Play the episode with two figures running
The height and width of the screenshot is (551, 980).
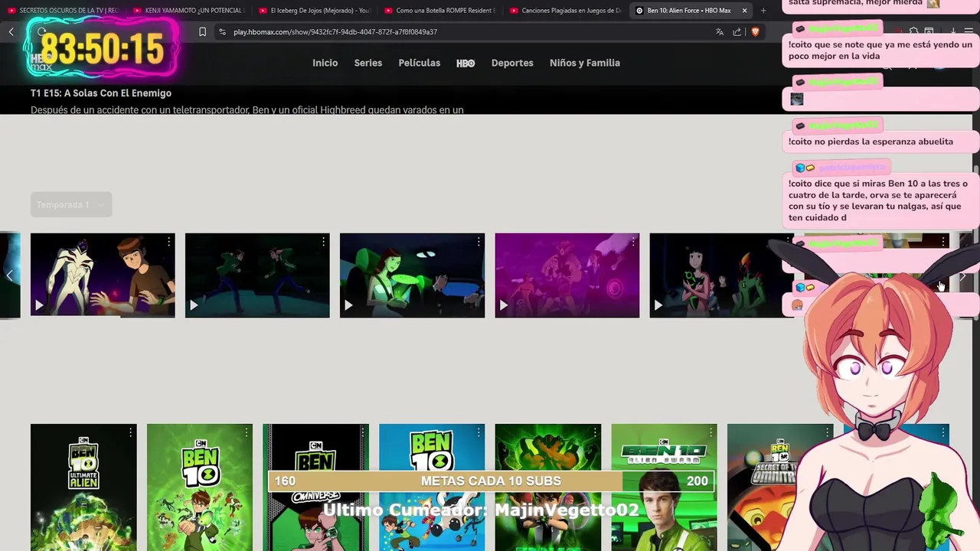click(194, 305)
